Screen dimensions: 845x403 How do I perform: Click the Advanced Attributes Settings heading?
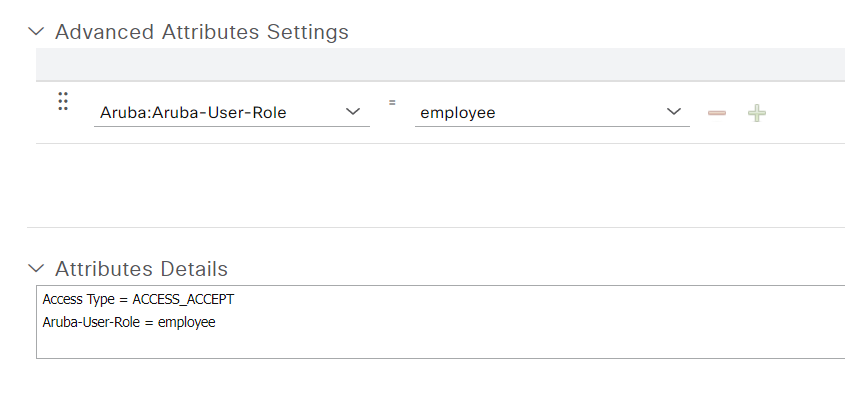coord(202,32)
